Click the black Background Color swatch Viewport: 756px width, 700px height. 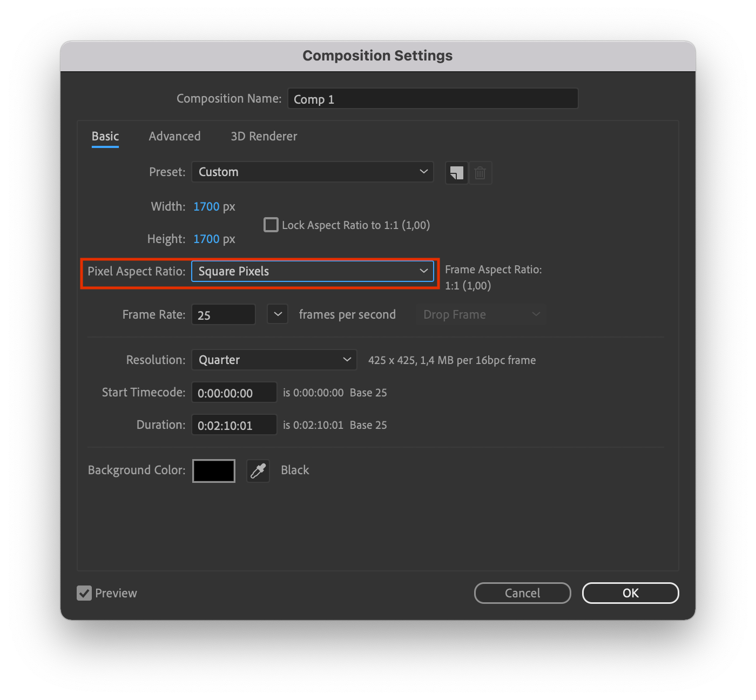(x=213, y=470)
